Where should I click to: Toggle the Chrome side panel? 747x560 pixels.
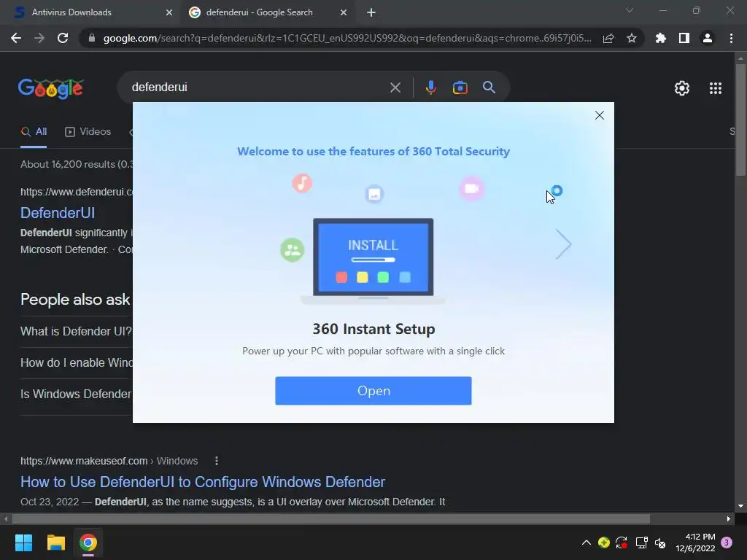coord(684,38)
